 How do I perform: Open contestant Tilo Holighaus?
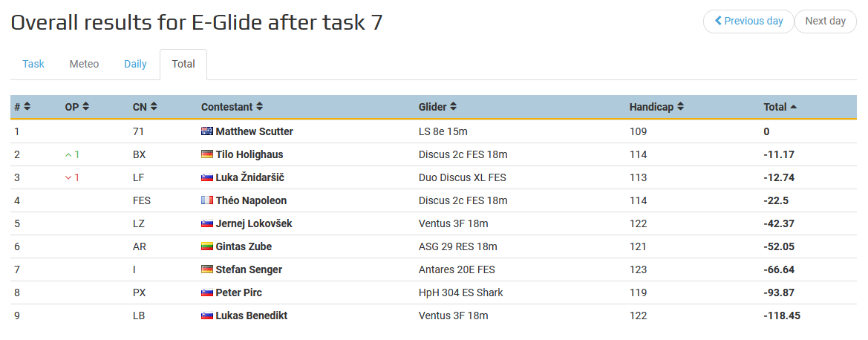[x=249, y=154]
